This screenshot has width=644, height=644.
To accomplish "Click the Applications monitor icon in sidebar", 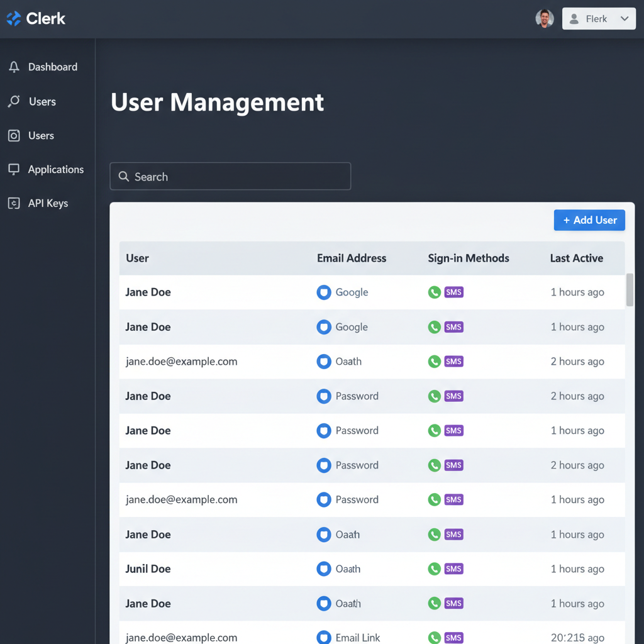I will coord(14,169).
